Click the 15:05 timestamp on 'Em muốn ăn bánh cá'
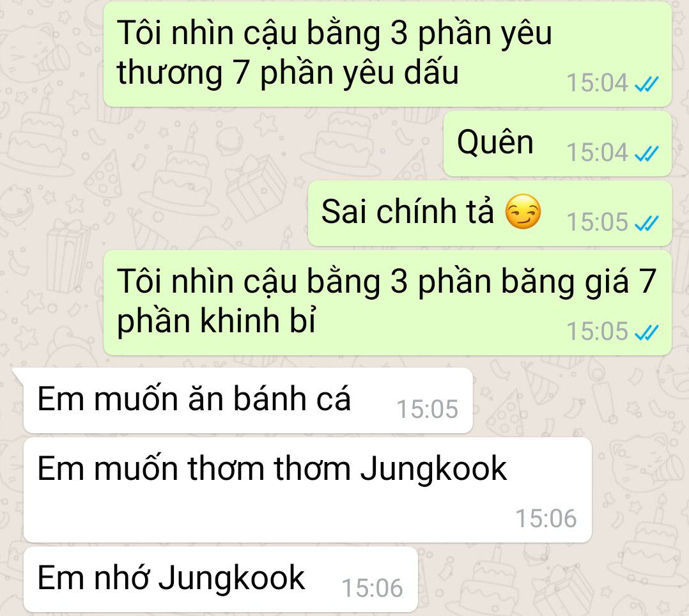Screen dimensions: 689x616 pyautogui.click(x=428, y=410)
